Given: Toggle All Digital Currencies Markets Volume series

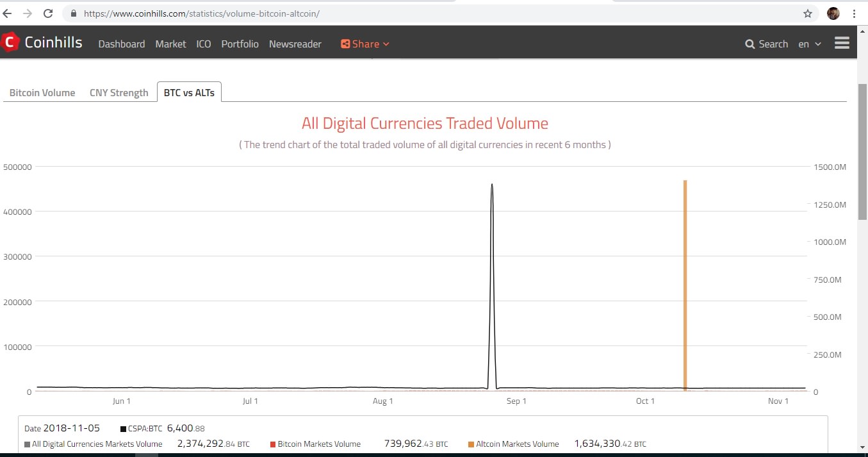Looking at the screenshot, I should [94, 444].
